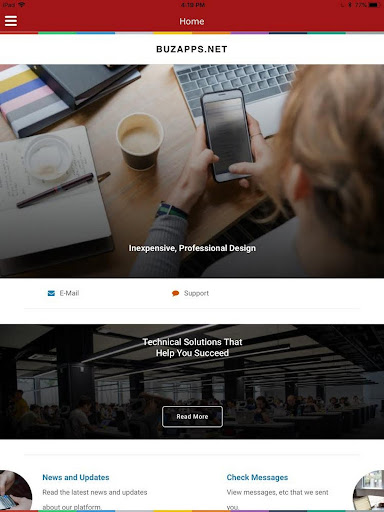Open the Support link
Viewport: 384px width, 512px height.
tap(196, 293)
